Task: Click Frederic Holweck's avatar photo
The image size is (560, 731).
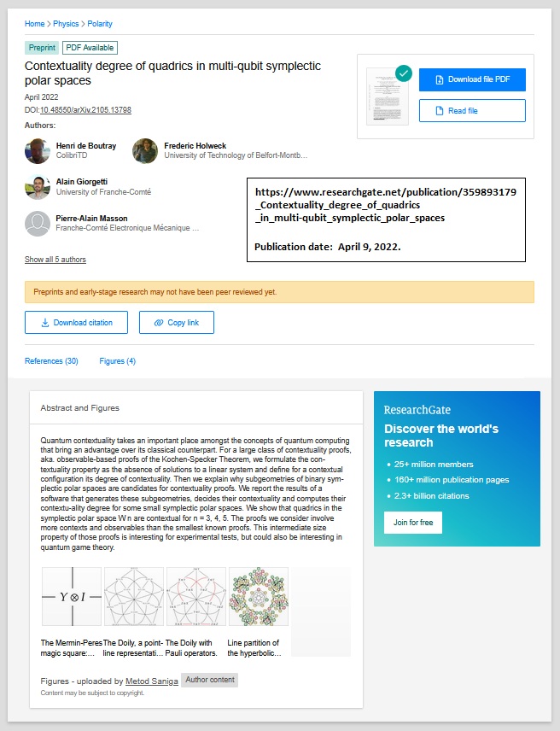Action: pyautogui.click(x=145, y=151)
